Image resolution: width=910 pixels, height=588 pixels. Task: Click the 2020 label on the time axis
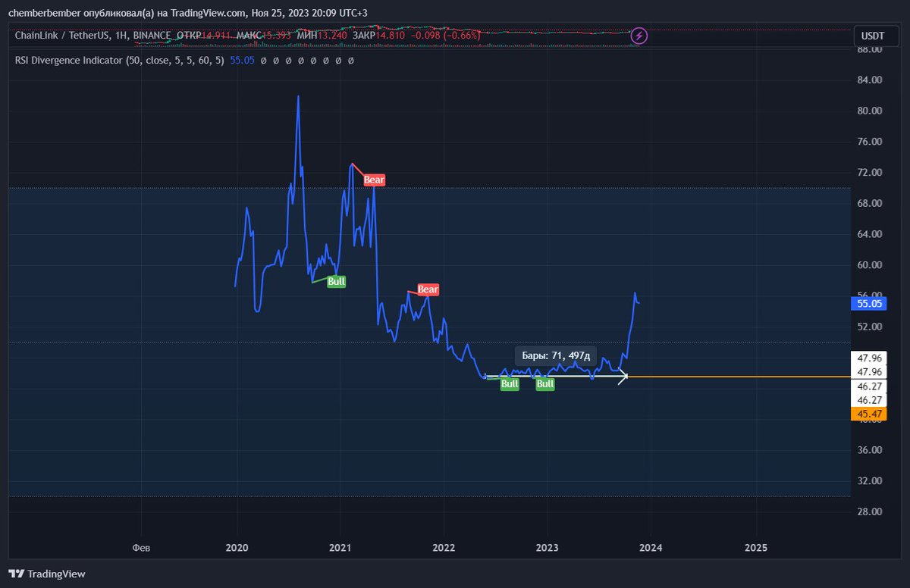click(237, 547)
